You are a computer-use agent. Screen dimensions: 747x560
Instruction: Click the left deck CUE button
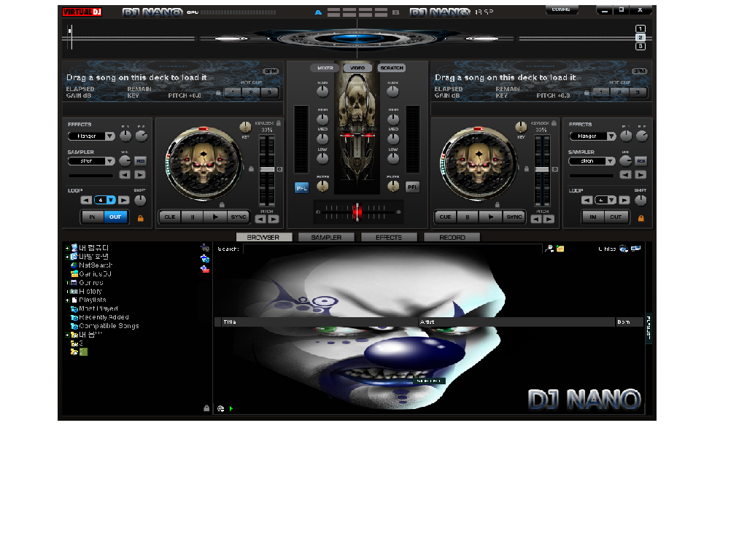(170, 217)
